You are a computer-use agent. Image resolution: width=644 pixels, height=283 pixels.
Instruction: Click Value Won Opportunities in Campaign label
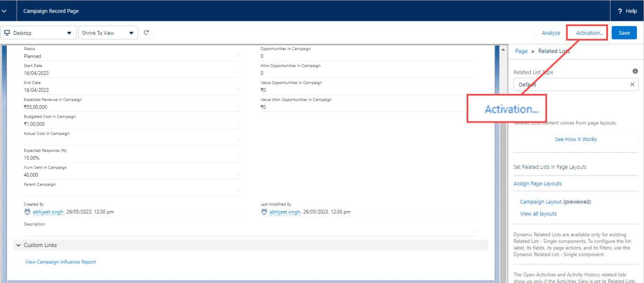click(296, 100)
